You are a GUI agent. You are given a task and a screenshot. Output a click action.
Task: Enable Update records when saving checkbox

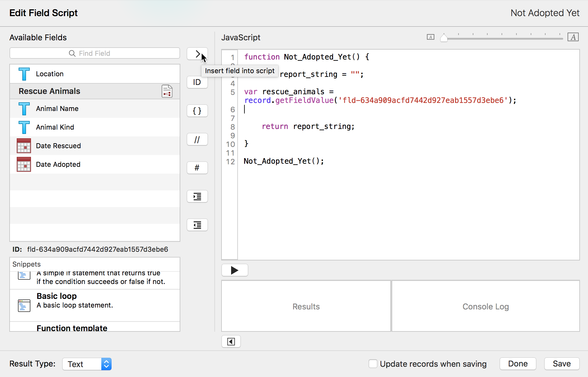(373, 364)
